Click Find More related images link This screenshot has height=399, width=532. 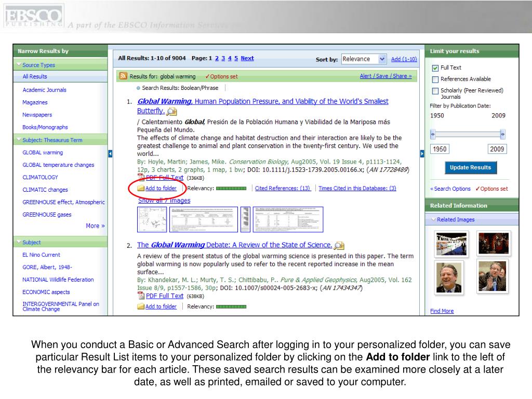[x=442, y=311]
